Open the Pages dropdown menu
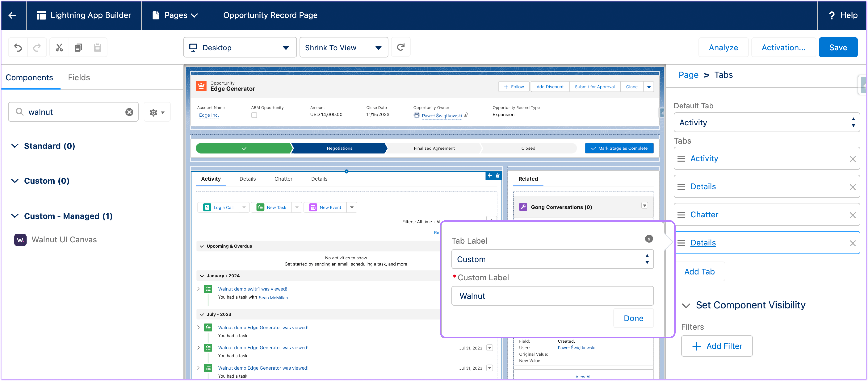The height and width of the screenshot is (381, 868). pyautogui.click(x=176, y=15)
